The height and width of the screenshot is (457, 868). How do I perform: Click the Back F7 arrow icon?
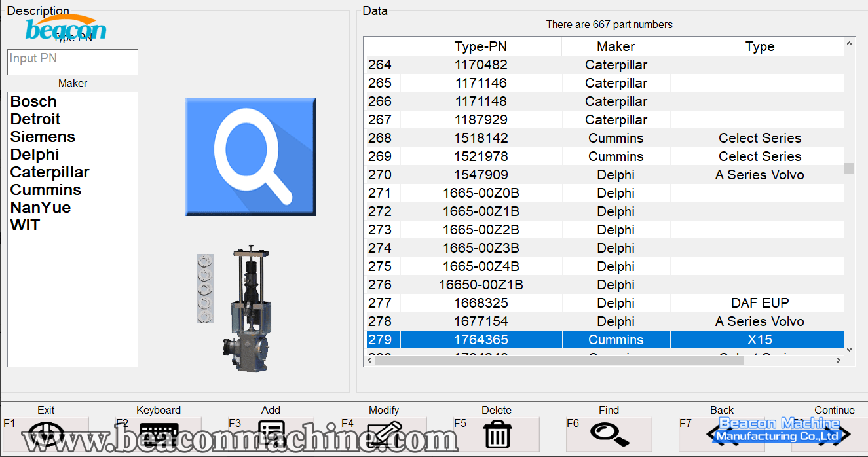coord(721,434)
